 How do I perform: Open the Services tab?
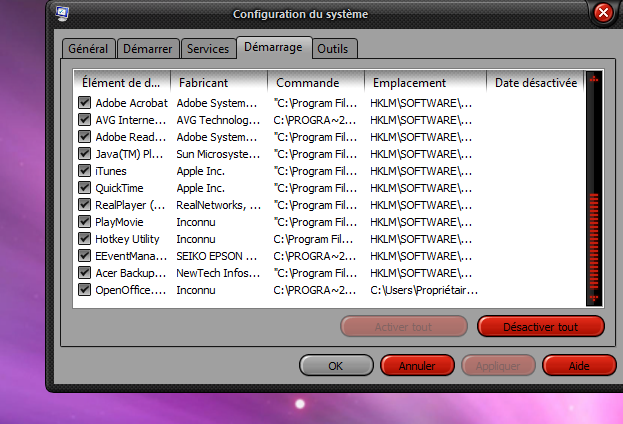(x=208, y=49)
